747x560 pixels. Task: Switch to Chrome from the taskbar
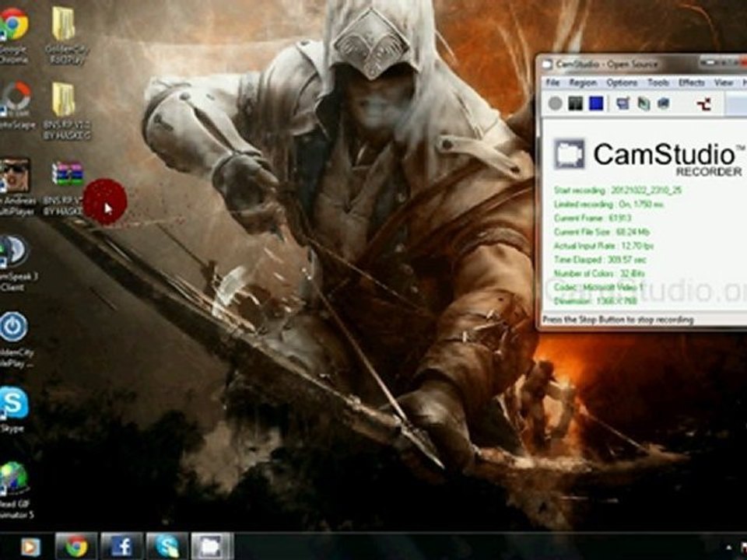click(x=76, y=546)
